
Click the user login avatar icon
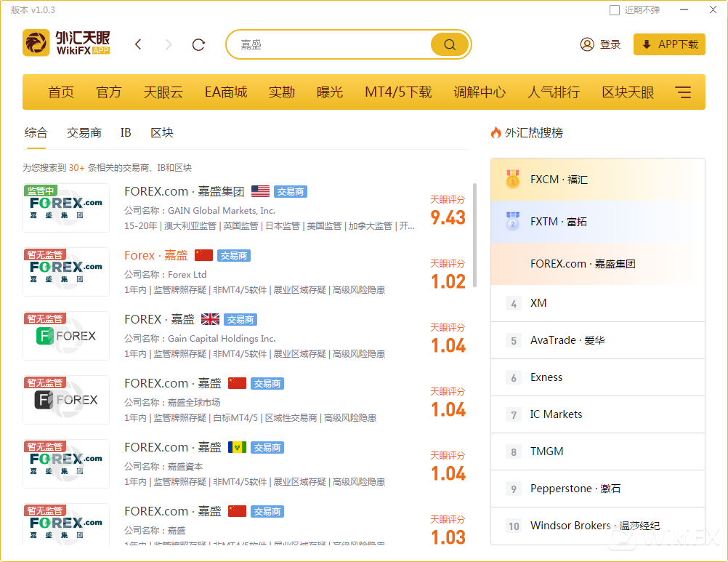pos(587,44)
